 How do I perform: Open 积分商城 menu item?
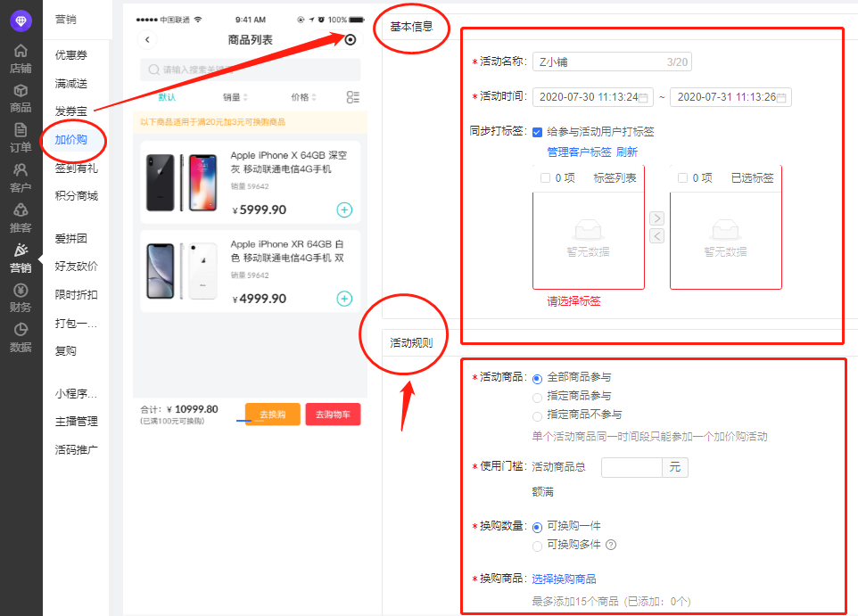pos(77,195)
